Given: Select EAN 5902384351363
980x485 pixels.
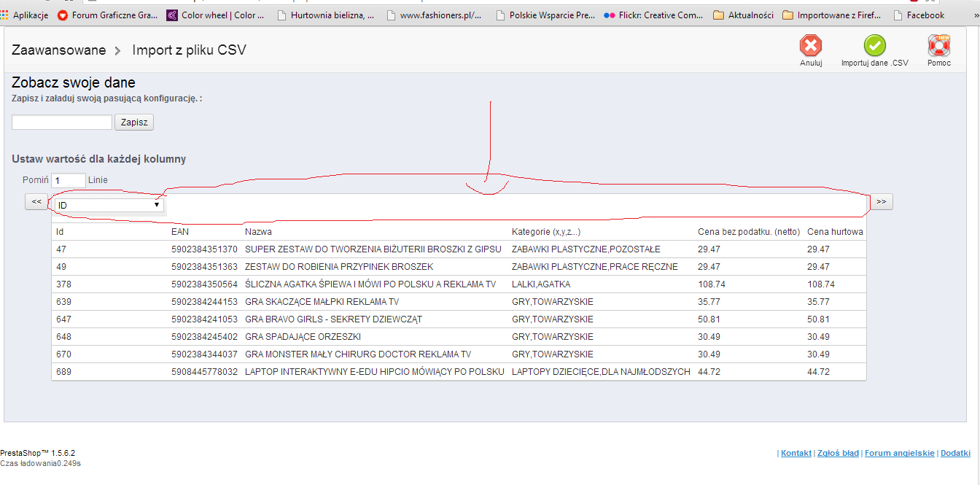Looking at the screenshot, I should [x=204, y=267].
